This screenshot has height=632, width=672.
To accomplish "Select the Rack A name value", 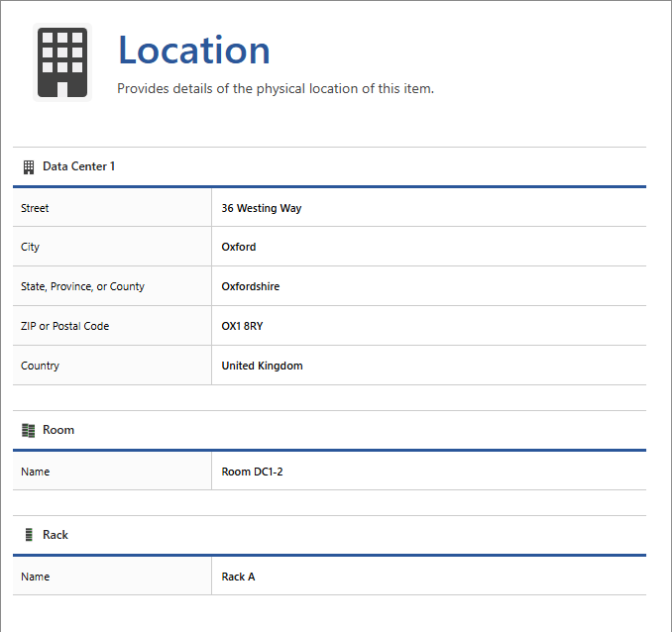I will 238,577.
